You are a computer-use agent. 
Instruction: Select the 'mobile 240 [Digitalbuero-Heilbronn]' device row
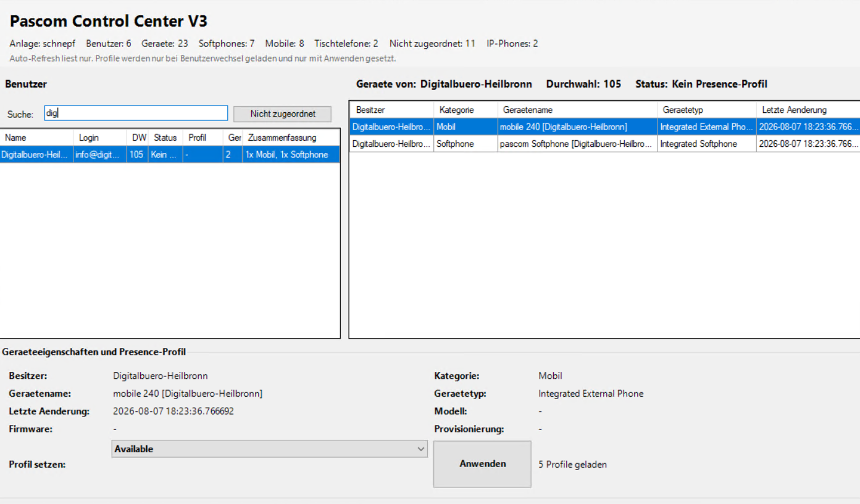[604, 127]
